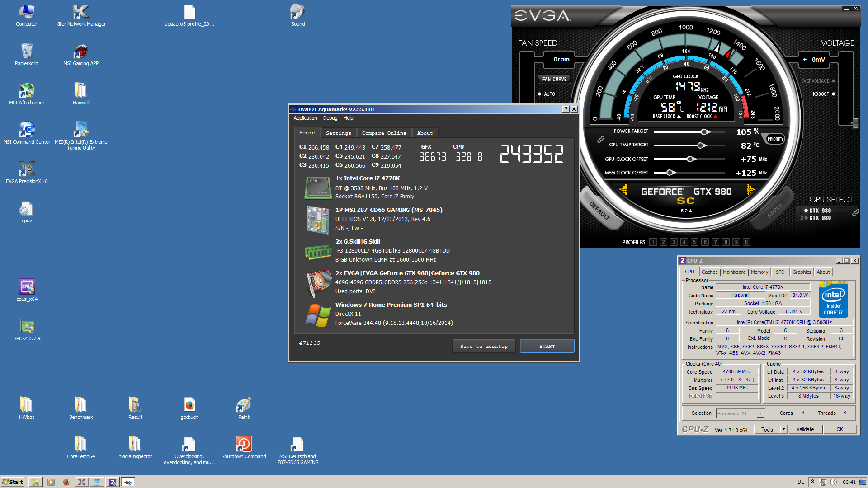Viewport: 868px width, 488px height.
Task: Launch the MSI Afterburner desktop shortcut
Action: click(x=27, y=94)
